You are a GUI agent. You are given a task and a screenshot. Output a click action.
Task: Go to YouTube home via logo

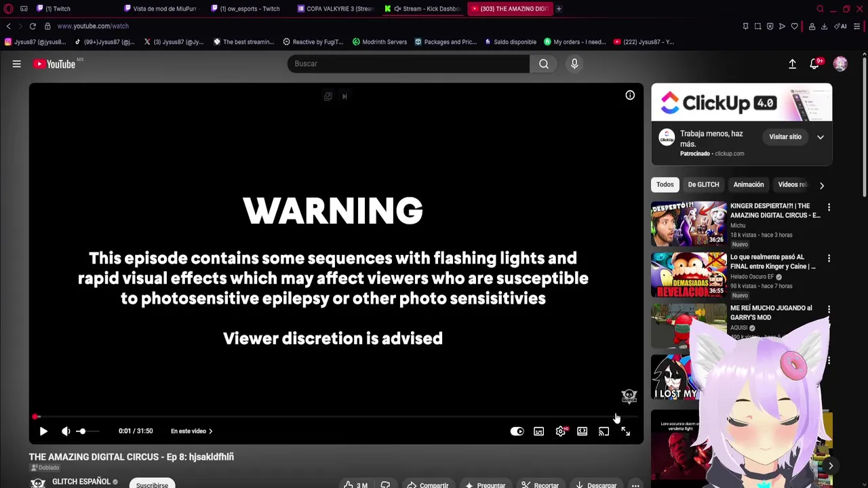pos(55,64)
